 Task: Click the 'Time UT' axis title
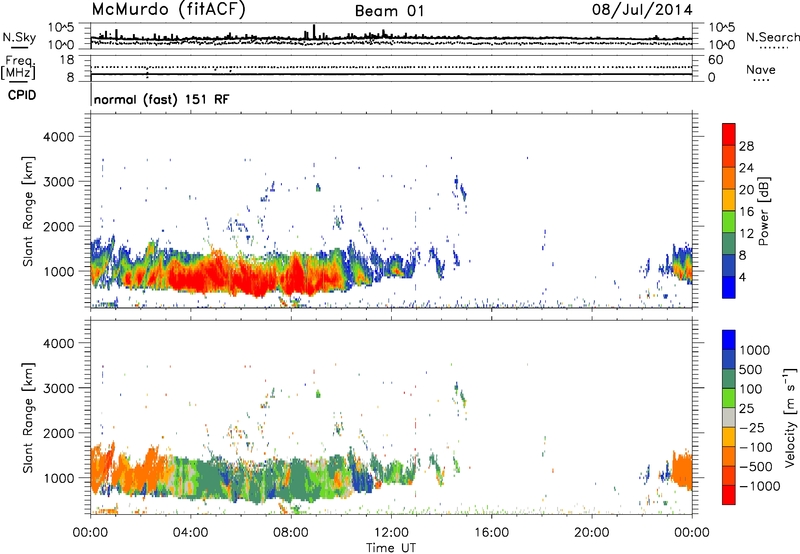coord(391,548)
